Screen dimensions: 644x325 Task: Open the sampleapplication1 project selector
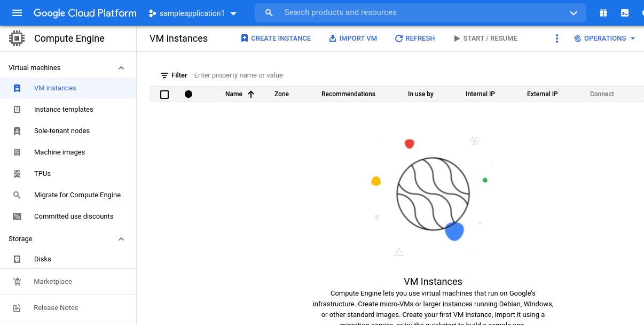point(193,13)
